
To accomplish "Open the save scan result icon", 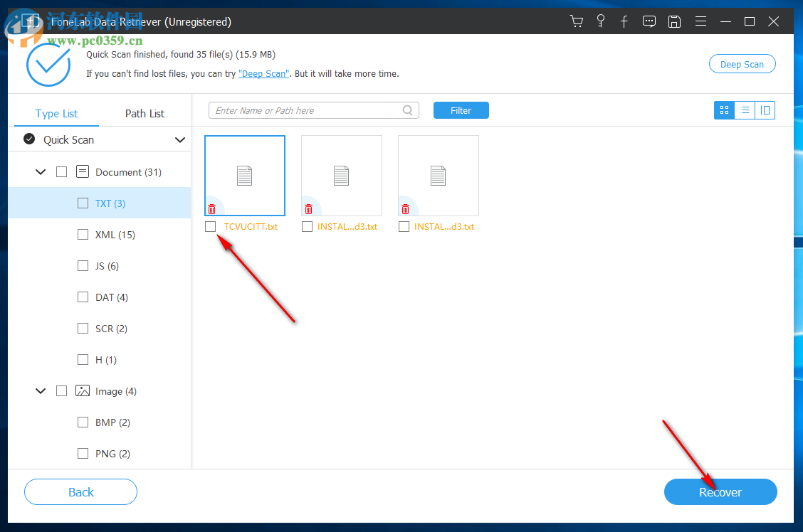I will tap(674, 21).
